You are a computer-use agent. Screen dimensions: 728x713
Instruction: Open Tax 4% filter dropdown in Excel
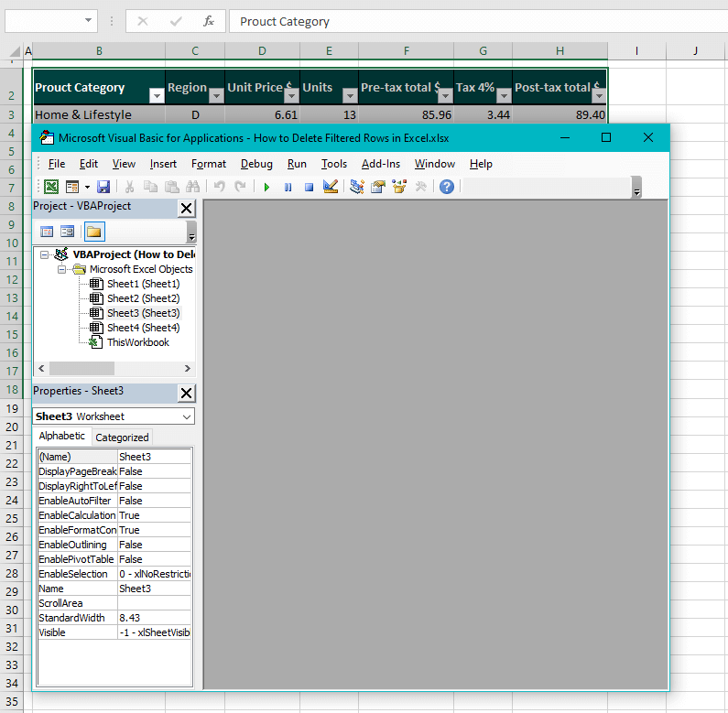[x=504, y=96]
